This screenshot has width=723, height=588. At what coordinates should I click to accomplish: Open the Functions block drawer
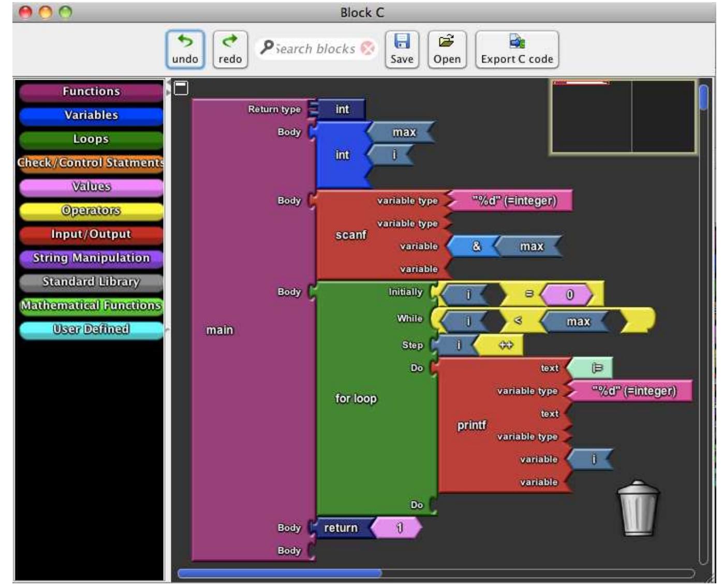(91, 92)
